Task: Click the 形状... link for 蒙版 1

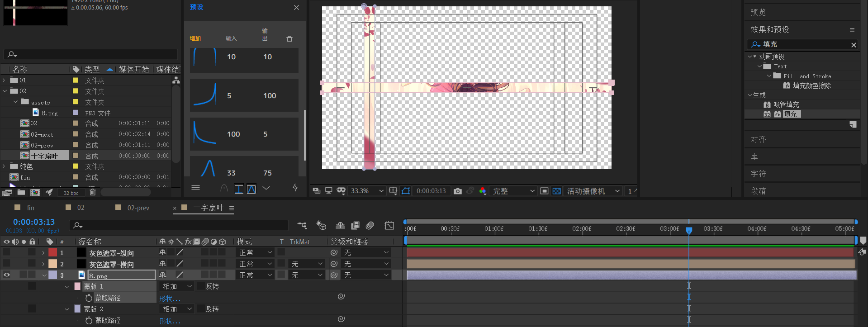Action: coord(170,299)
